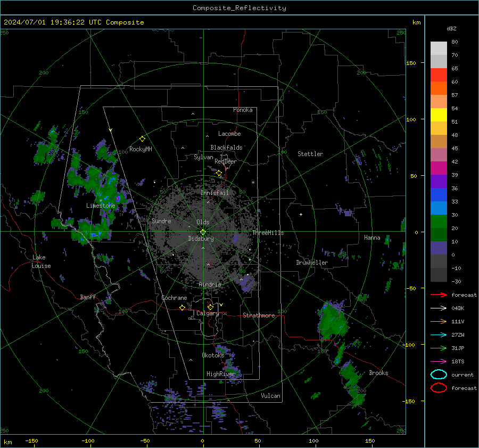This screenshot has height=448, width=479.
Task: Click the orange 111V arrow icon
Action: pyautogui.click(x=439, y=321)
